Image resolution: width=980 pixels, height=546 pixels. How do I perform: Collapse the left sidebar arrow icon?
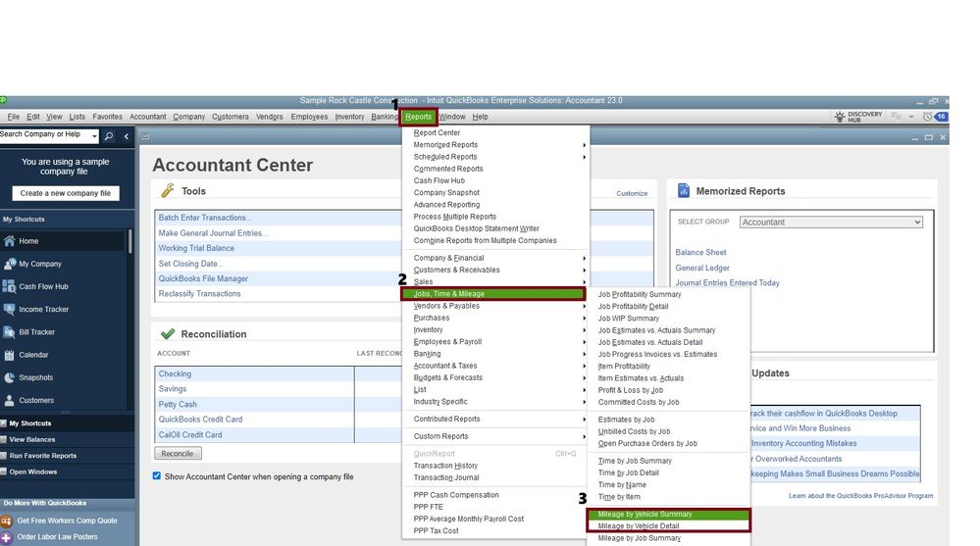127,136
